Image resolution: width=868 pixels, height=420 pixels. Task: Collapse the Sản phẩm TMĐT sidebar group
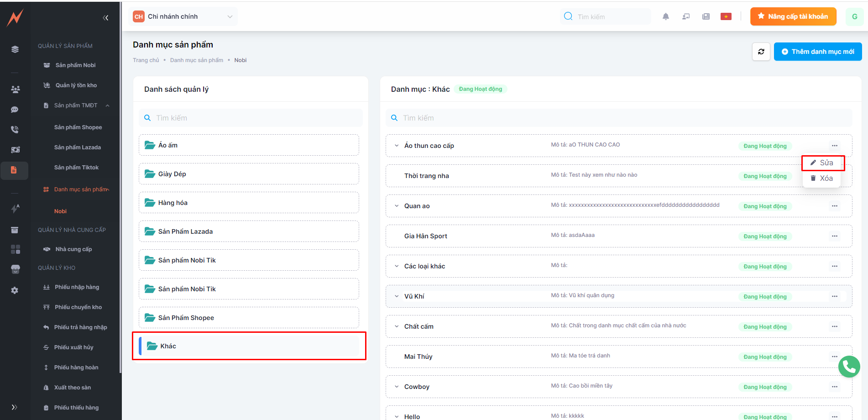coord(108,105)
